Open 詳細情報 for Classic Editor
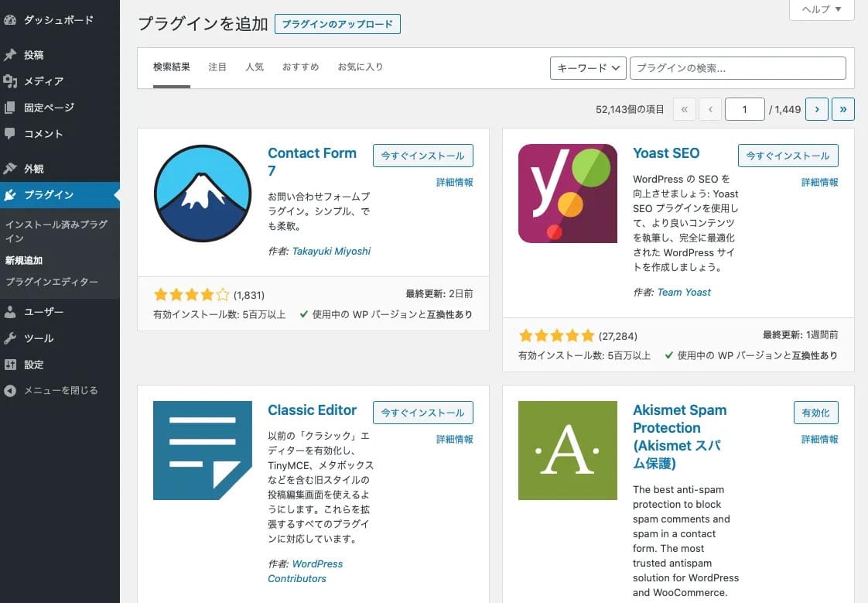 pyautogui.click(x=454, y=439)
